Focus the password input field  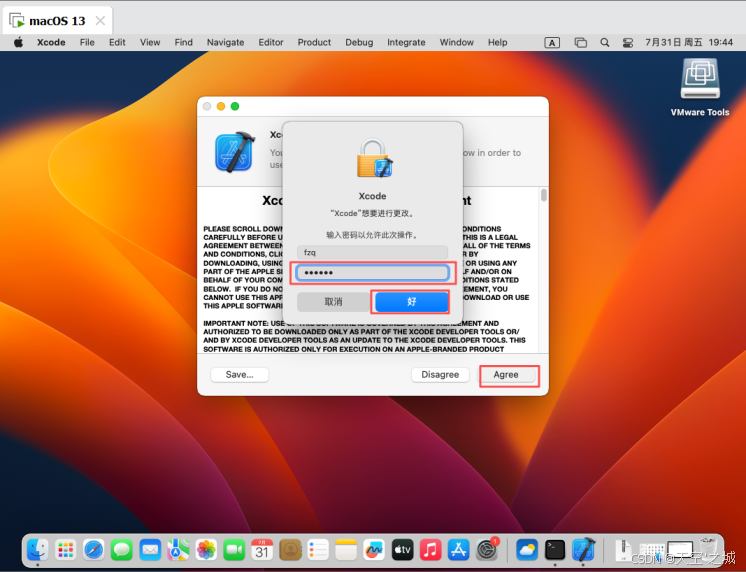tap(373, 272)
